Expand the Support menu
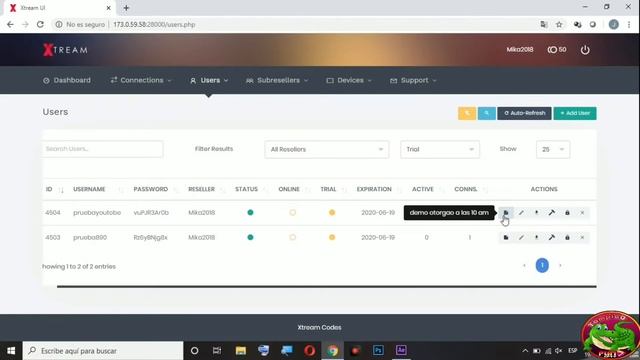Viewport: 640px width, 360px height. [x=413, y=80]
